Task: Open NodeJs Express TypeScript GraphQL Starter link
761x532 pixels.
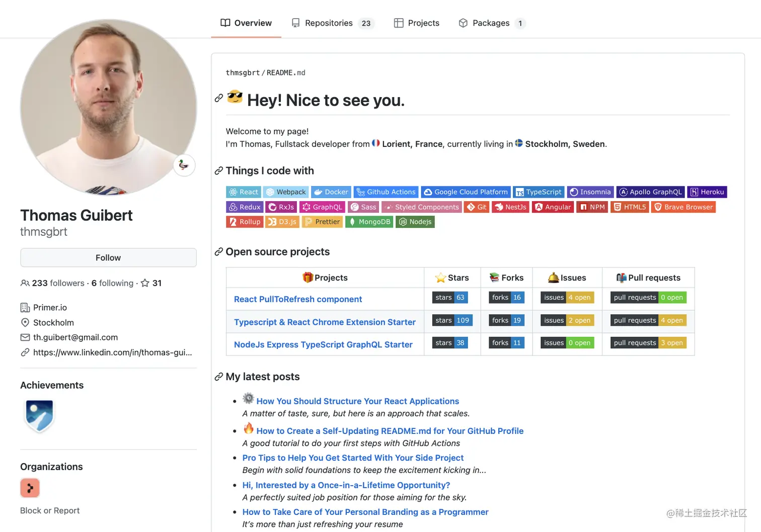Action: tap(323, 344)
